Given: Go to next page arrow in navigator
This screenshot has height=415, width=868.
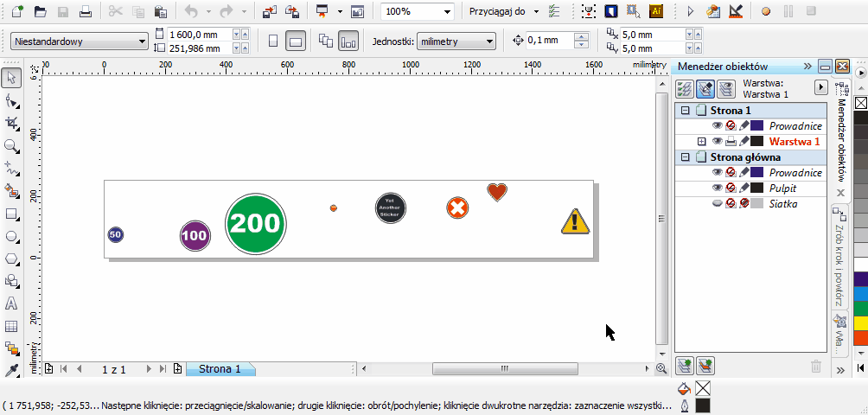Looking at the screenshot, I should pos(149,368).
